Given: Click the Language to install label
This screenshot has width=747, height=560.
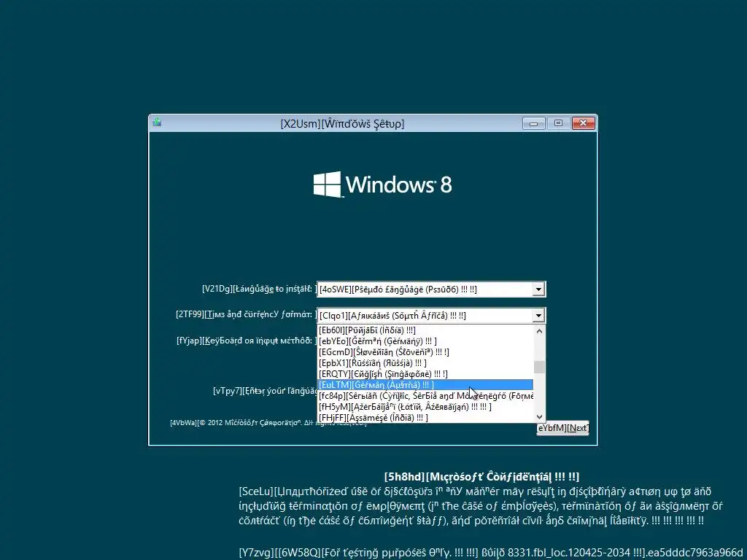Looking at the screenshot, I should tap(259, 289).
